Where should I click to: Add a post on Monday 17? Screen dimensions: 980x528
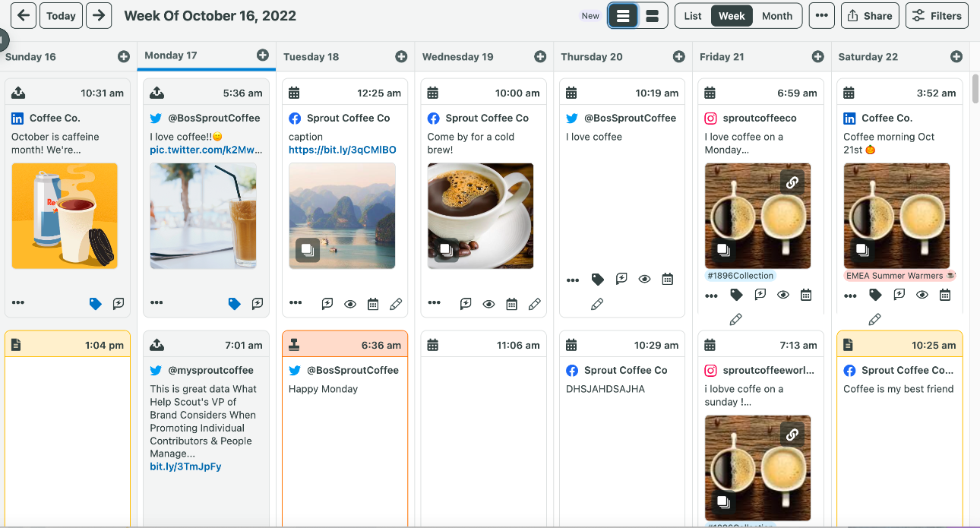263,55
